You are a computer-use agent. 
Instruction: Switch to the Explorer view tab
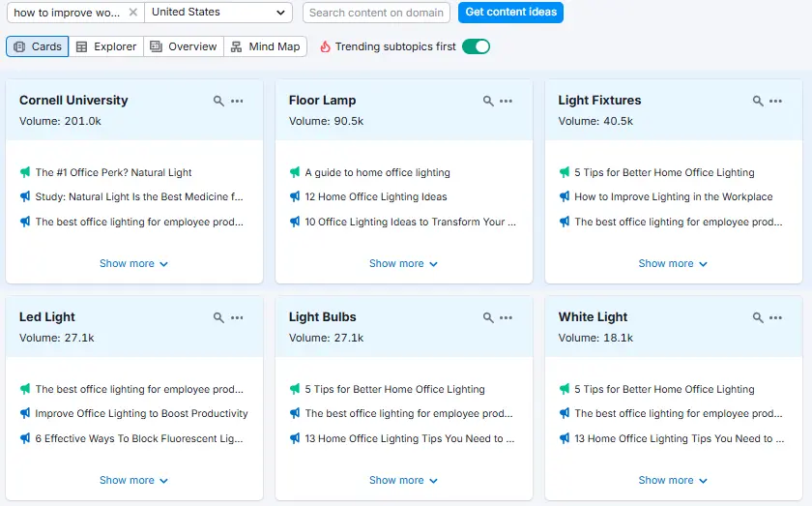pyautogui.click(x=106, y=46)
